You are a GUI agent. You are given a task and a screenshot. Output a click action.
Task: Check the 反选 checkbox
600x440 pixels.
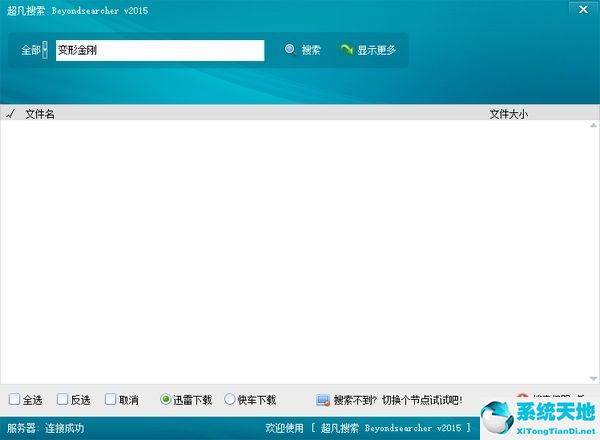[62, 399]
